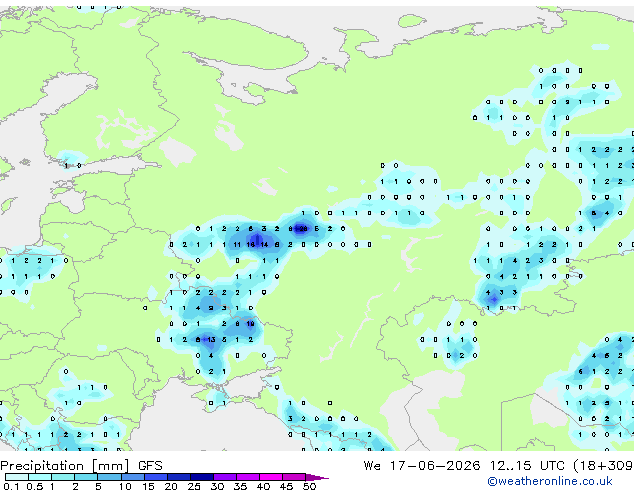Click legend label '10'
The height and width of the screenshot is (490, 634).
[x=125, y=486]
